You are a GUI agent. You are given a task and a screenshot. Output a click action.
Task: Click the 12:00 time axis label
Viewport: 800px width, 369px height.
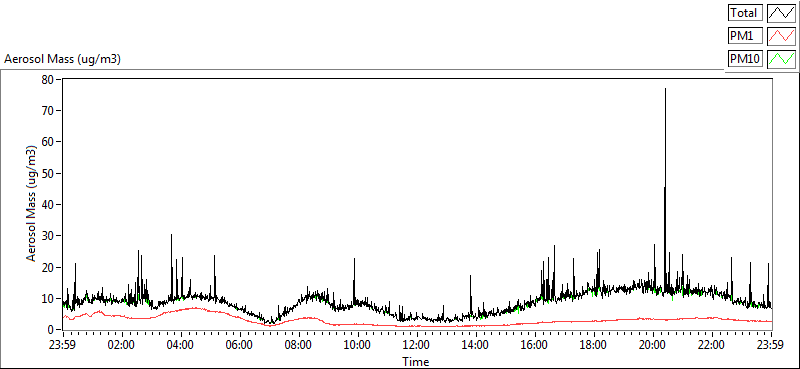417,345
